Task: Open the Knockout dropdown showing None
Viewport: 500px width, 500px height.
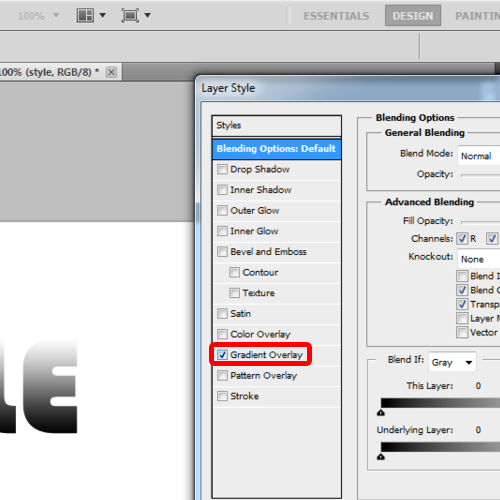Action: [x=479, y=259]
